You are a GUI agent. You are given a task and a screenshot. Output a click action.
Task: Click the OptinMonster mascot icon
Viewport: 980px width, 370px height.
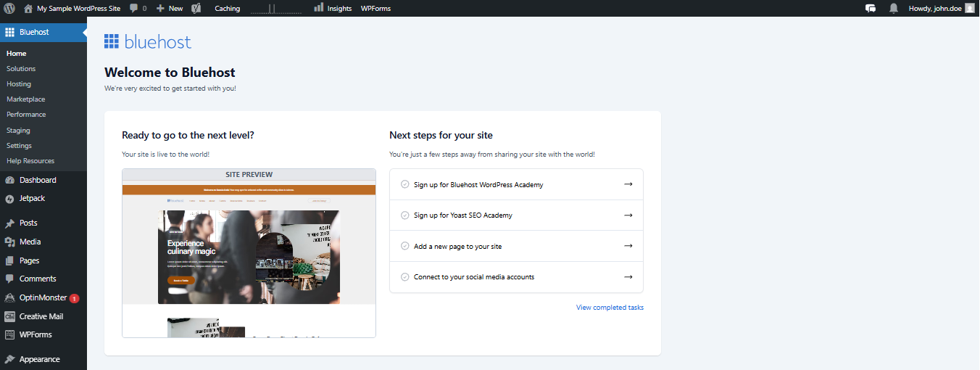coord(9,297)
